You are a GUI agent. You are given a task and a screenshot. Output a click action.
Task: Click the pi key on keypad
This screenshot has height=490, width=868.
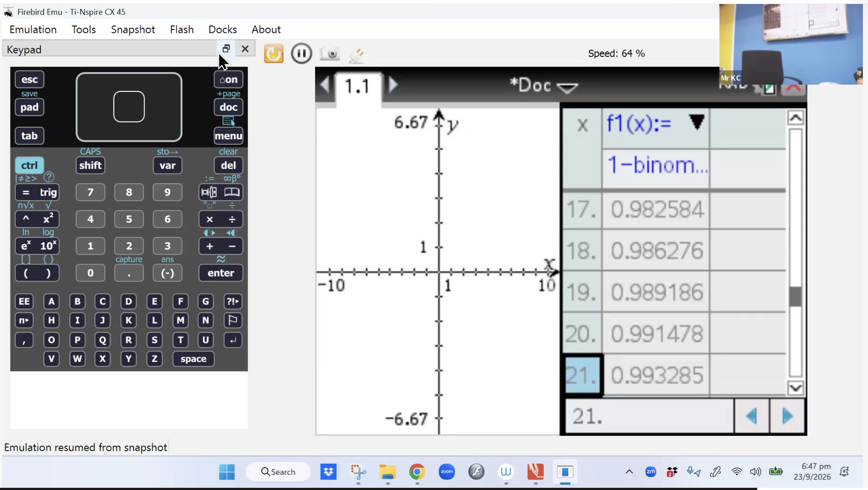24,320
